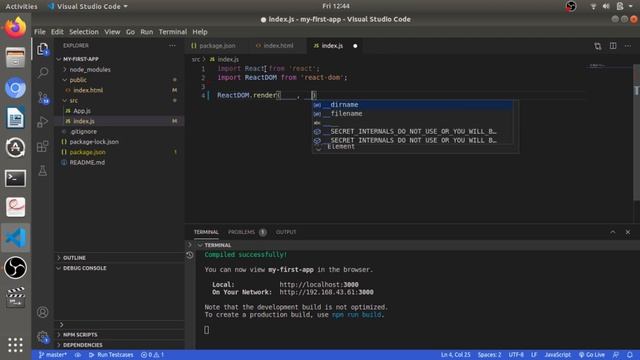Open the Extensions view
Viewport: 640px width, 360px height.
[x=42, y=146]
